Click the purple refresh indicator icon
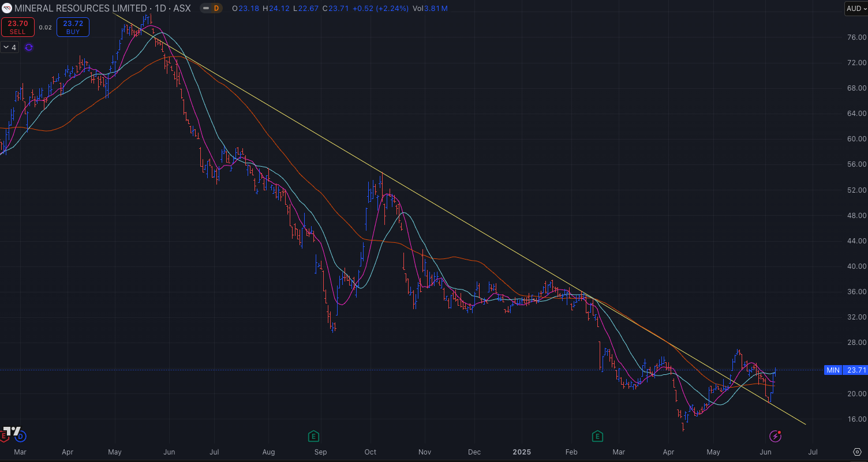Viewport: 868px width, 462px height. pyautogui.click(x=29, y=47)
